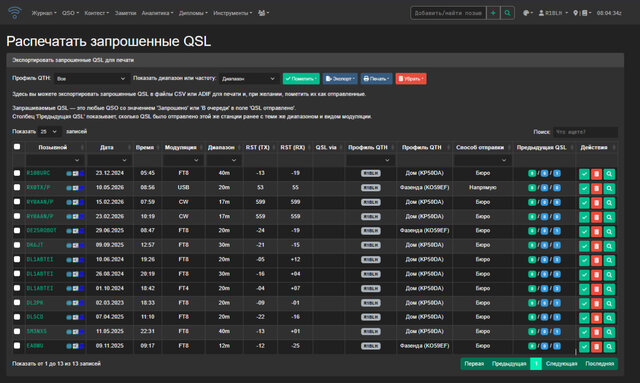Delete the 09.11.2025 12m QSO entry
This screenshot has width=640, height=383.
point(596,347)
